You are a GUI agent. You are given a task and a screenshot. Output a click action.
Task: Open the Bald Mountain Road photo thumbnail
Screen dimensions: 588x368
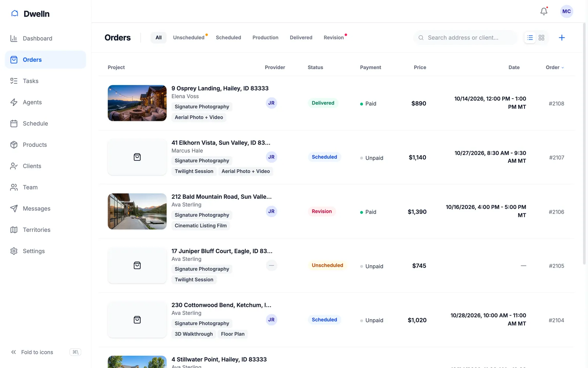[x=137, y=212]
